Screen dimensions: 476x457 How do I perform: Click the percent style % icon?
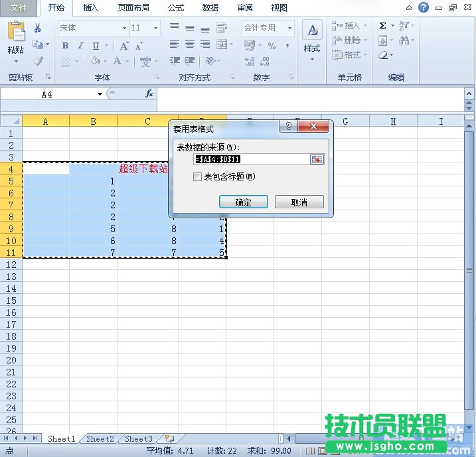pyautogui.click(x=272, y=46)
